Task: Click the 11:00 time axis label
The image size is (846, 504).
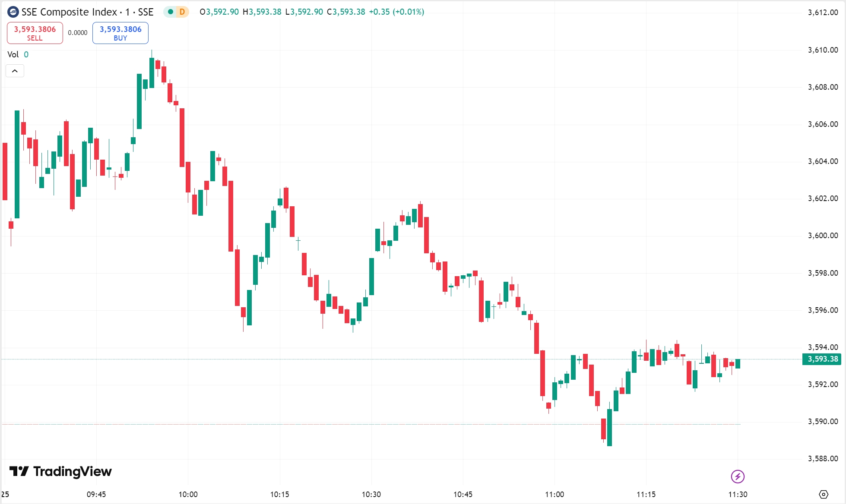Action: tap(554, 495)
